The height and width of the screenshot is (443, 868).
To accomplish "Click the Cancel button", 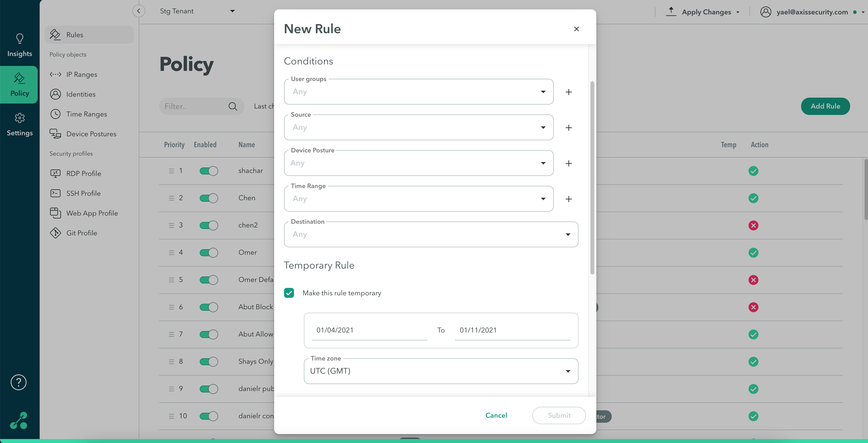I will pos(496,415).
